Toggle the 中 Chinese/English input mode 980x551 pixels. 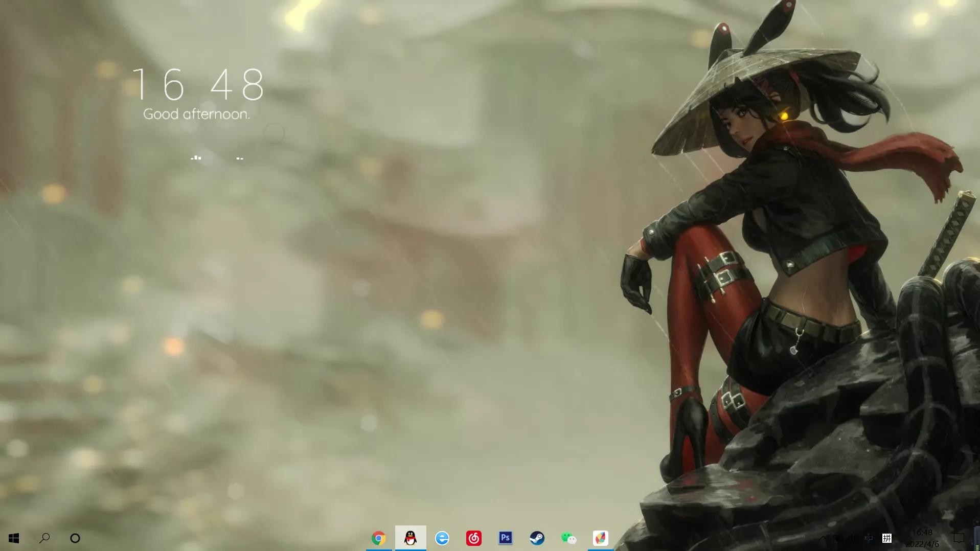(869, 538)
